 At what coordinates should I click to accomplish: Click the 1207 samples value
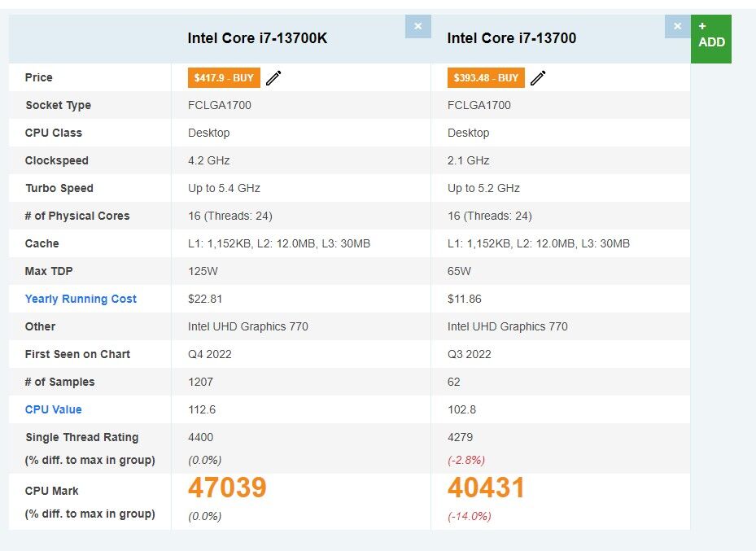point(200,382)
